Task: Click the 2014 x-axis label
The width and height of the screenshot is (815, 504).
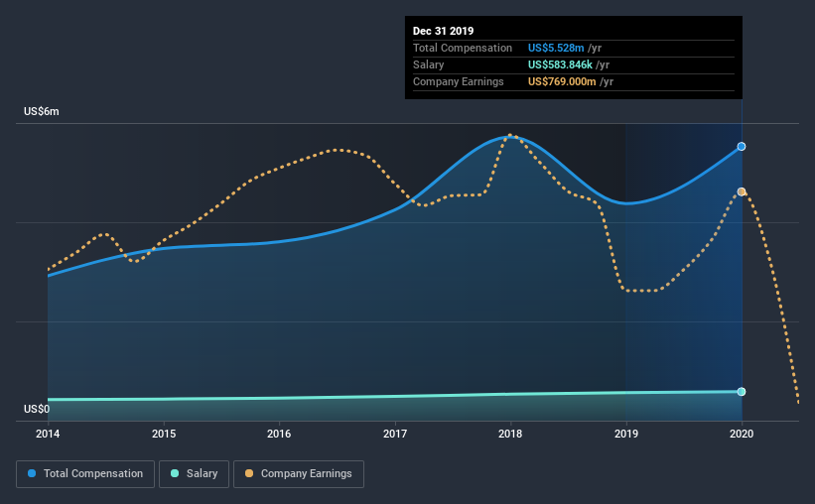Action: pos(48,434)
